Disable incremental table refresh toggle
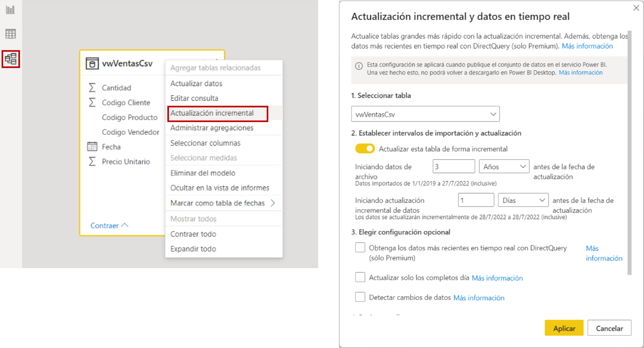 (365, 148)
